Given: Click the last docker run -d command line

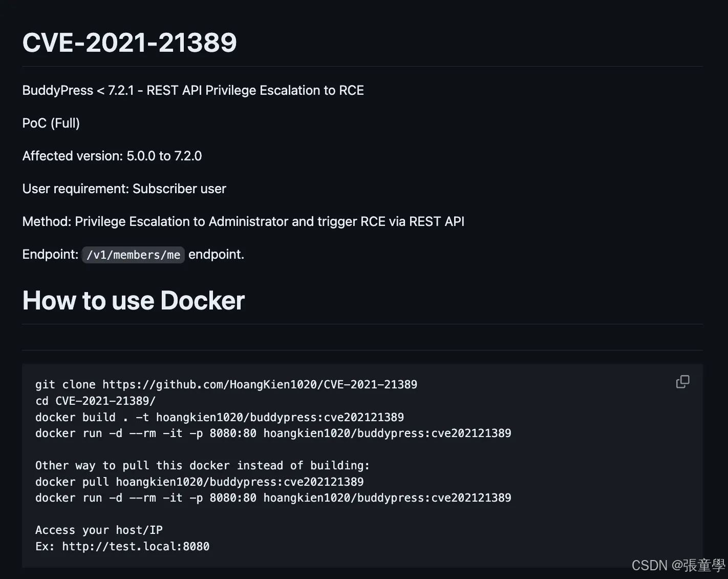Looking at the screenshot, I should coord(273,498).
